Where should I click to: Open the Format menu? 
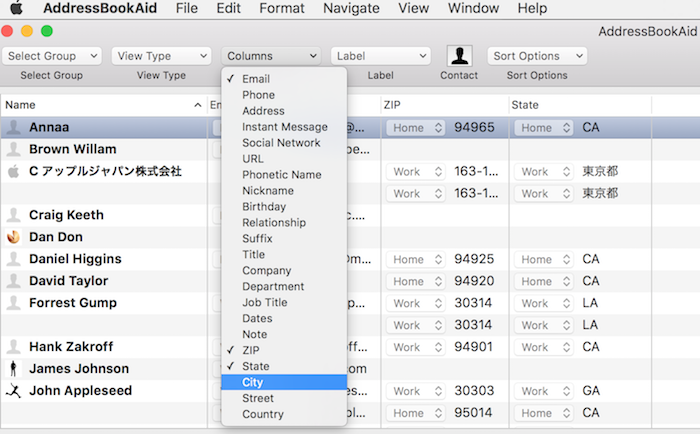point(282,8)
